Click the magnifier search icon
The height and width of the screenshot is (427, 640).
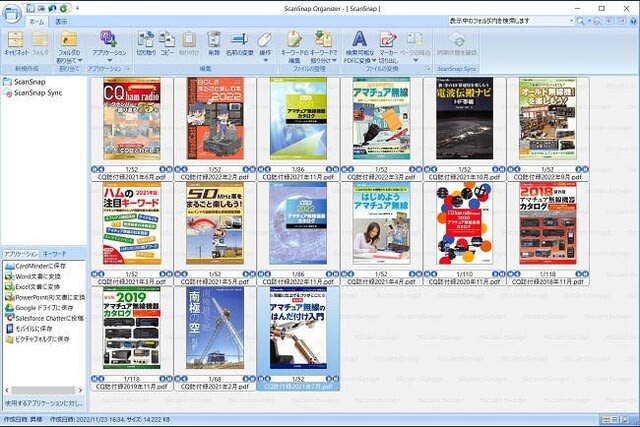tap(580, 21)
